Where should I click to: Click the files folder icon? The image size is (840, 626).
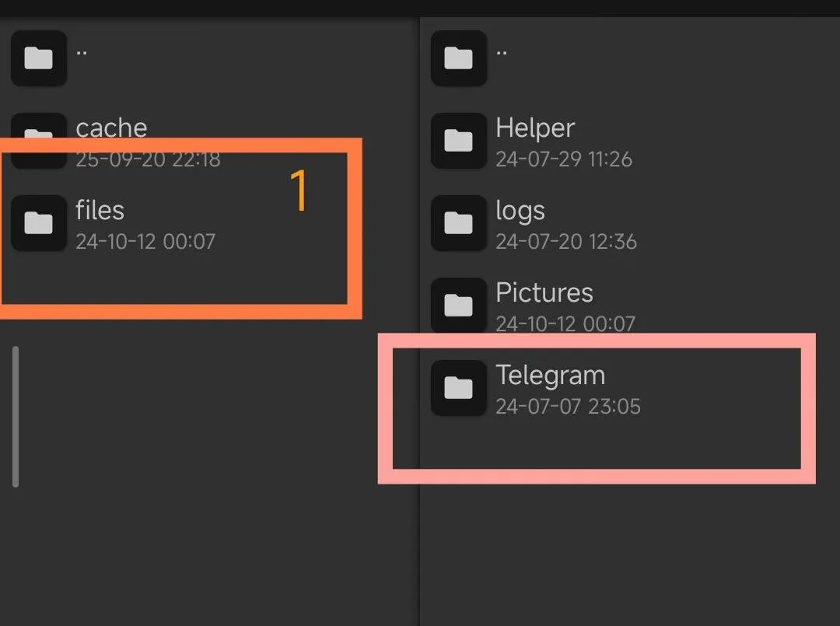pyautogui.click(x=39, y=222)
